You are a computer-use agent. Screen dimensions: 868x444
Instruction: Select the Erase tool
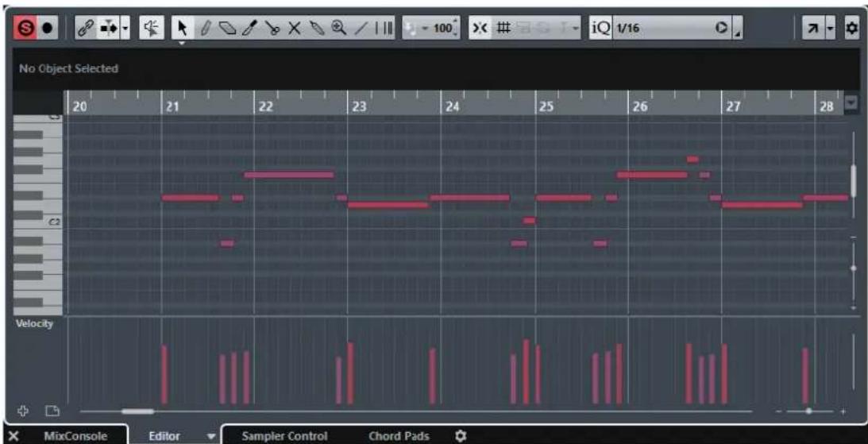[x=227, y=27]
